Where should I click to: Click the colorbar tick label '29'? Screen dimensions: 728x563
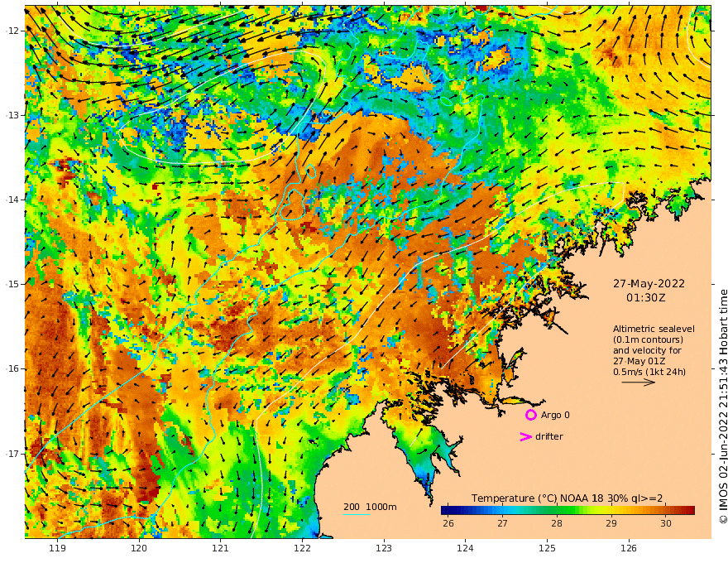click(x=611, y=523)
